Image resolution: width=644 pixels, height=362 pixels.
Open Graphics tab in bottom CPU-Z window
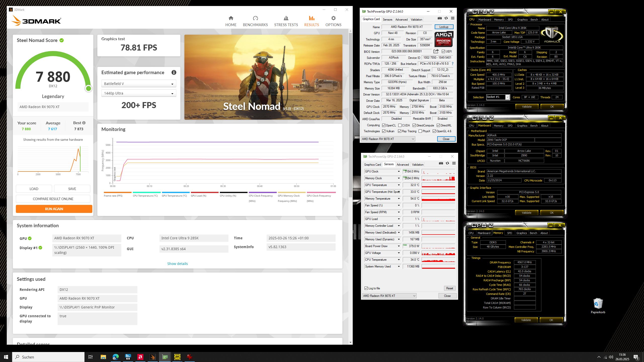pos(521,233)
